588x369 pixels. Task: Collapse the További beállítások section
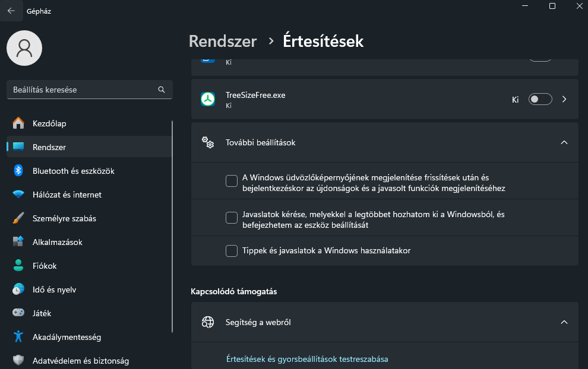coord(564,142)
